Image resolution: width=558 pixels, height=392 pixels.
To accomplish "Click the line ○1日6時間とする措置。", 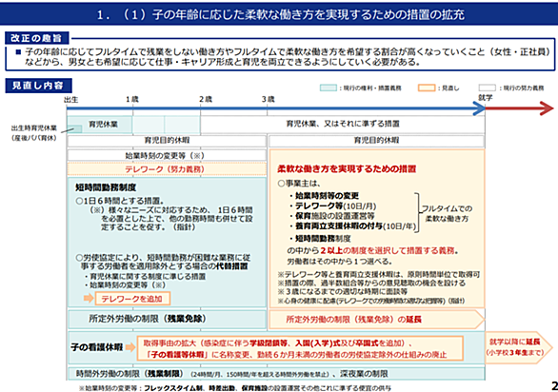I will (x=120, y=201).
